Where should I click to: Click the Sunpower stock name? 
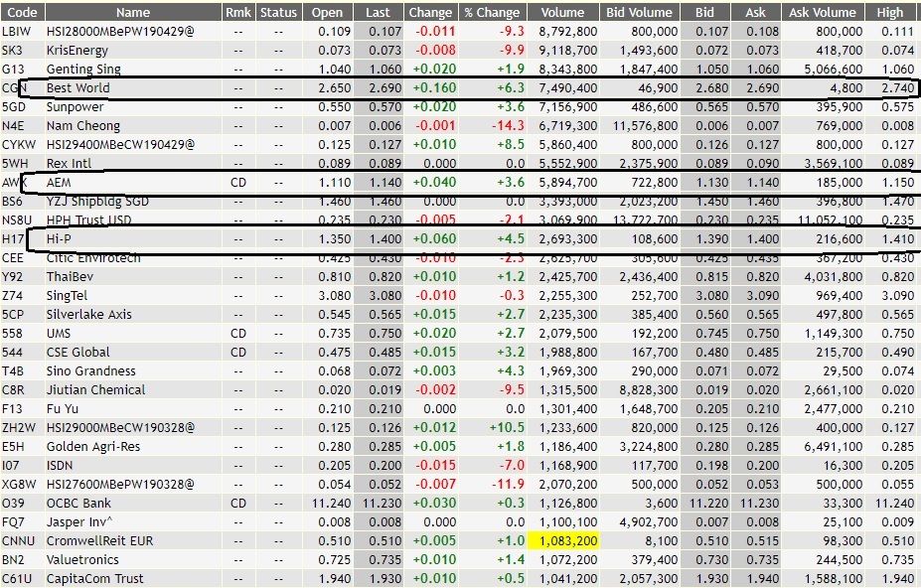[75, 107]
